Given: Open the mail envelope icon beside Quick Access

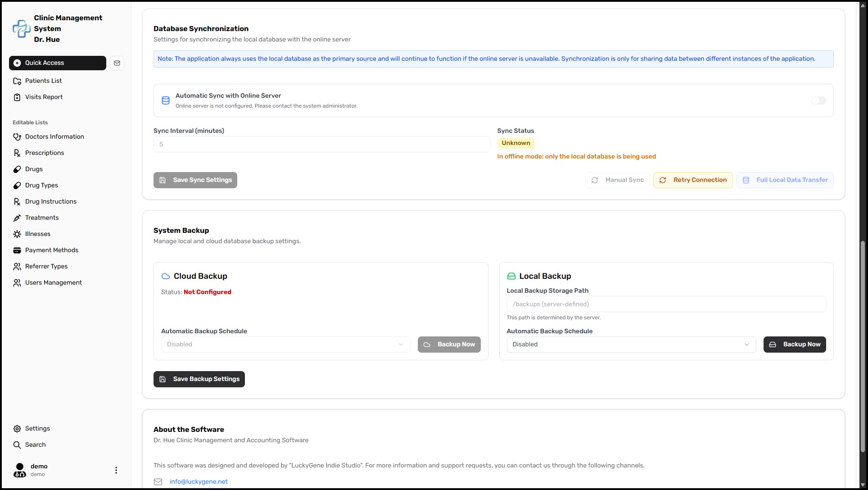Looking at the screenshot, I should click(117, 63).
